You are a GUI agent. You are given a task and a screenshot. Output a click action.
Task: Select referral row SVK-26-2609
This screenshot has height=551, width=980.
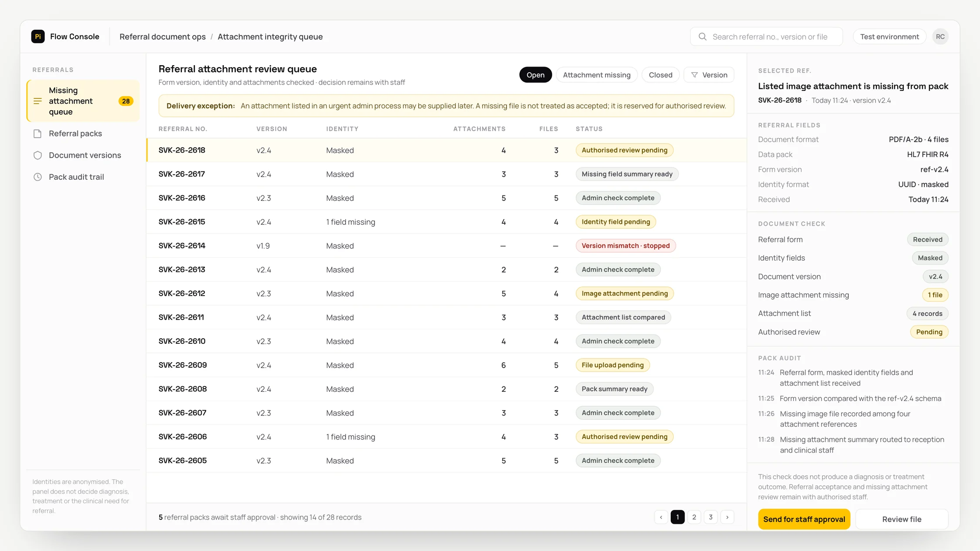pyautogui.click(x=446, y=365)
